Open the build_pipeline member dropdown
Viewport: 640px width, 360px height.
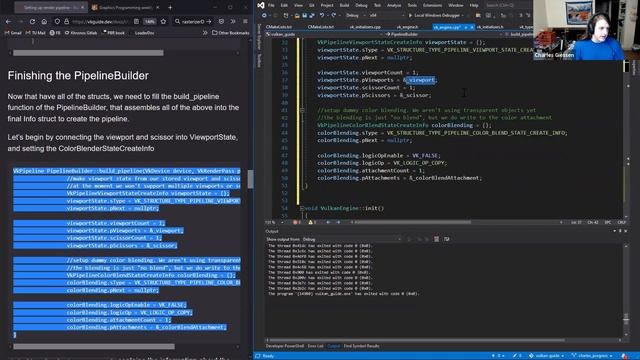point(519,35)
